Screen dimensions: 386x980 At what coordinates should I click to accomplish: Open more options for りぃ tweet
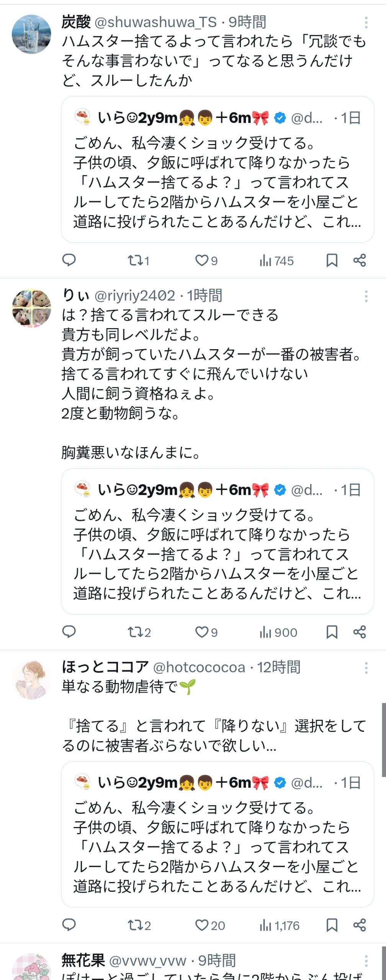(366, 296)
